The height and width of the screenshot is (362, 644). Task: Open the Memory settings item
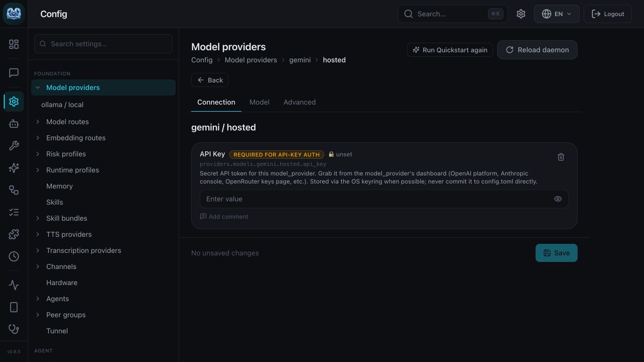(59, 186)
